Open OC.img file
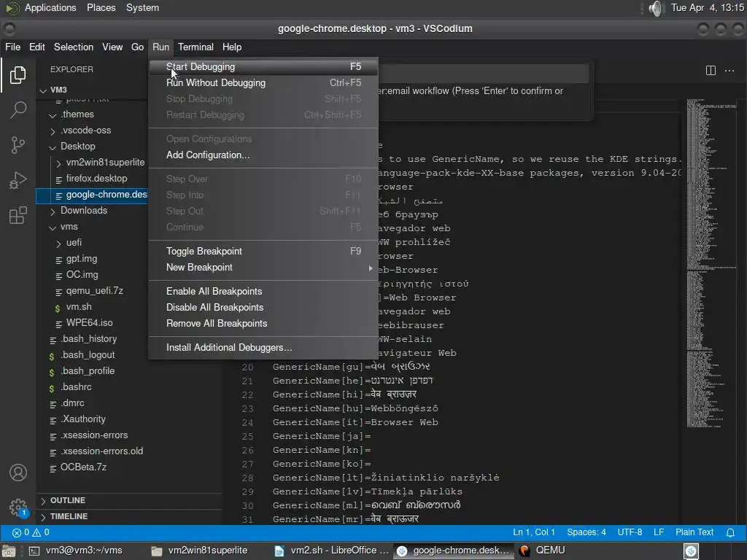 pos(82,275)
